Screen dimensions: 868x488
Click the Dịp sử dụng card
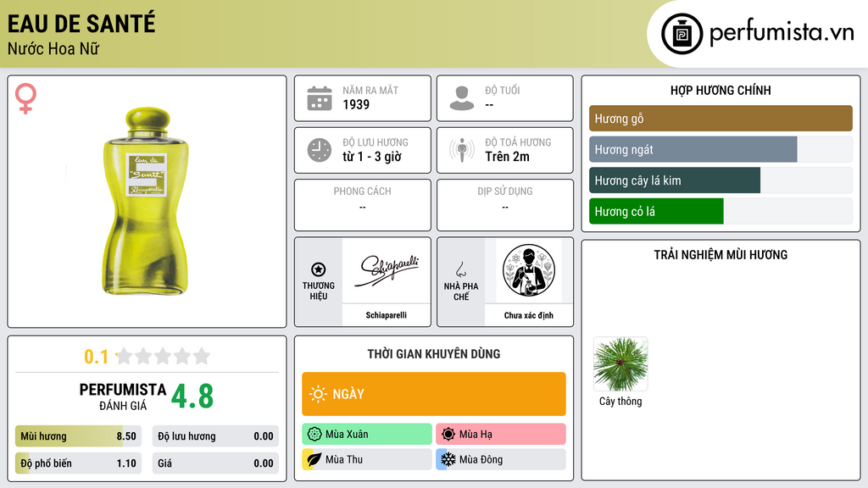pos(505,205)
